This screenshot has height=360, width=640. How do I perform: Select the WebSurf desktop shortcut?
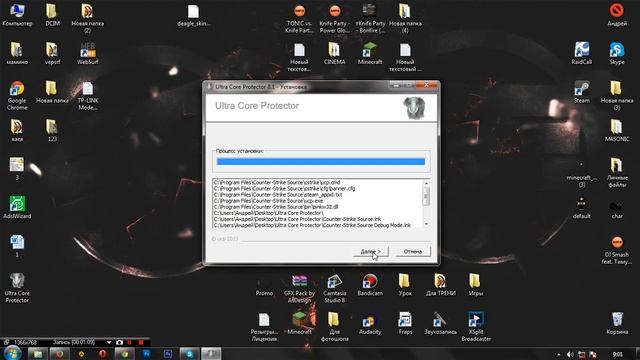pos(87,53)
